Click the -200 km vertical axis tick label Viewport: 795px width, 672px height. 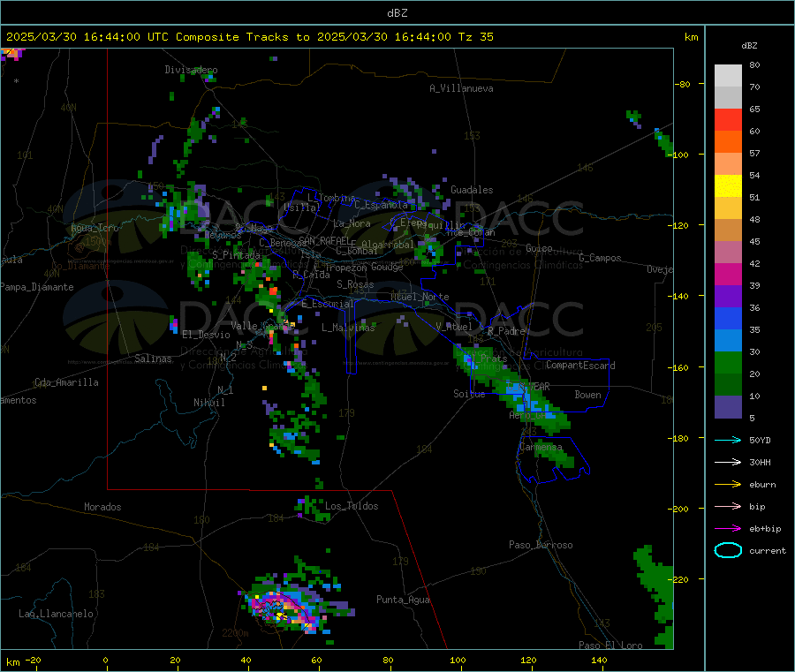pyautogui.click(x=680, y=509)
